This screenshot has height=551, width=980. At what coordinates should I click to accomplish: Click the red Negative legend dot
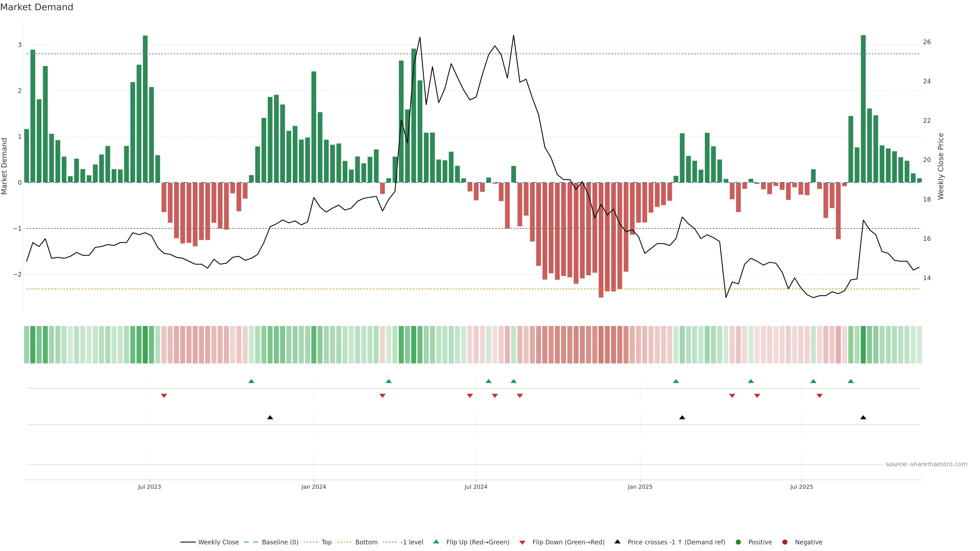point(785,542)
